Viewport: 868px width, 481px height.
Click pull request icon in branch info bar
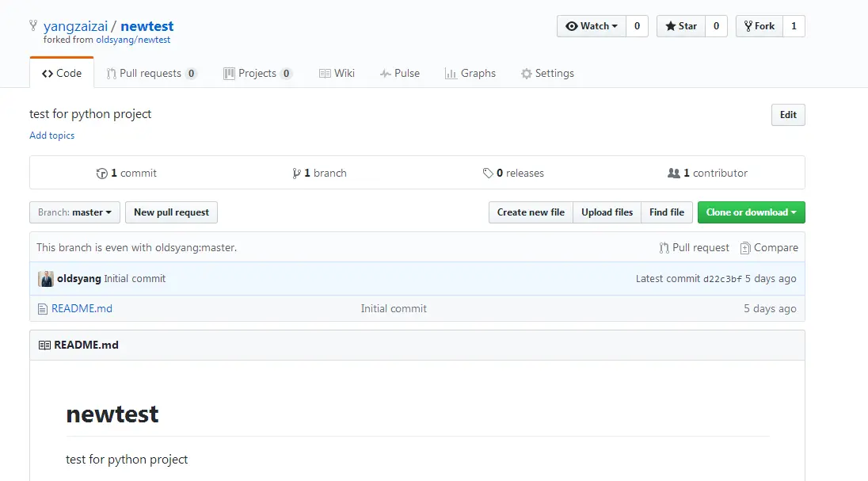(x=664, y=248)
